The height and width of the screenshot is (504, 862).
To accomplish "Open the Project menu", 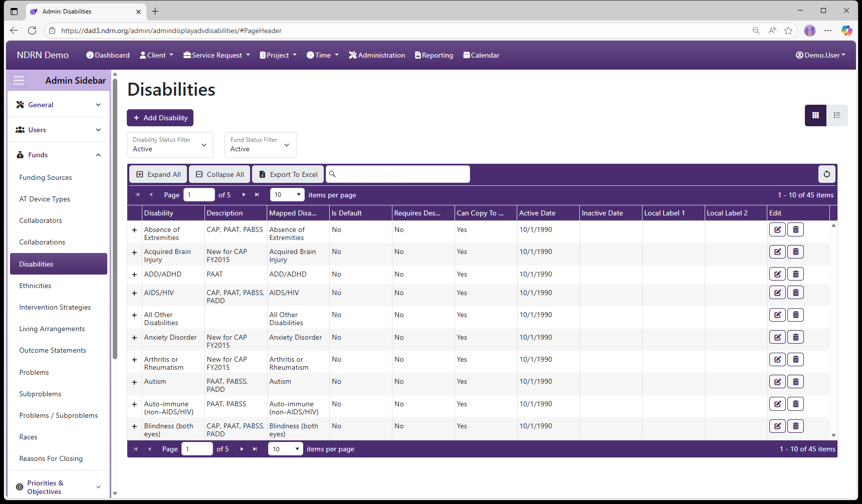I will pos(278,55).
